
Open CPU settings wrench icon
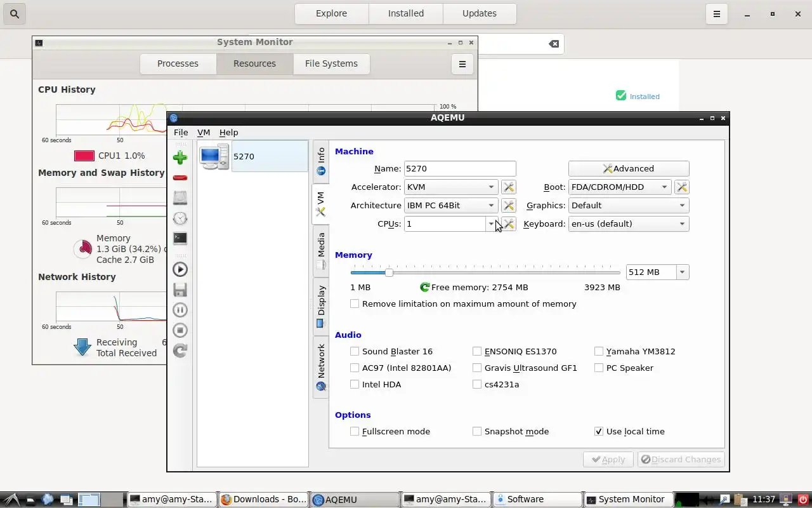[508, 224]
